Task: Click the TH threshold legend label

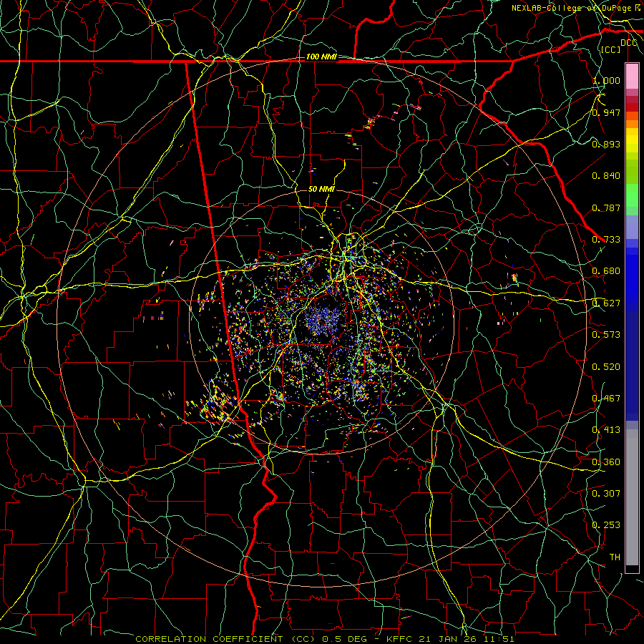Action: coord(615,557)
